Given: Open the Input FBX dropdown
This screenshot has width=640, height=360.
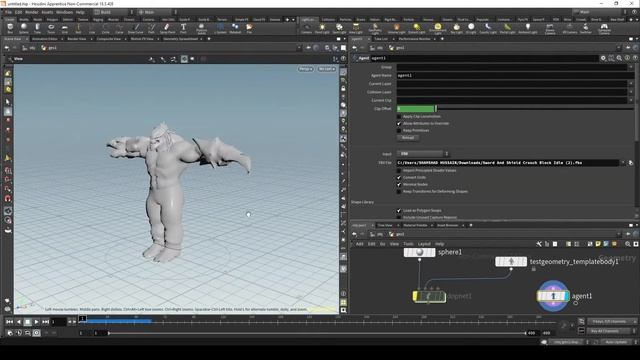Looking at the screenshot, I should [x=423, y=154].
